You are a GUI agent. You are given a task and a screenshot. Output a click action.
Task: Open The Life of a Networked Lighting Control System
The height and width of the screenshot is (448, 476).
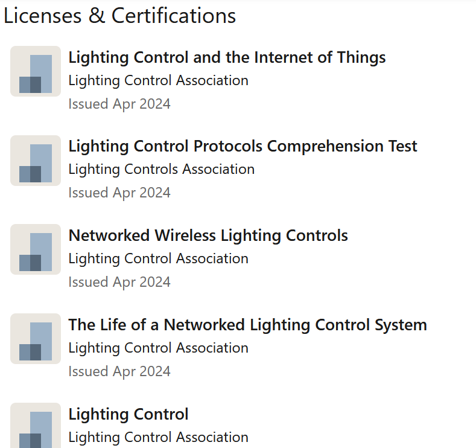click(x=248, y=325)
